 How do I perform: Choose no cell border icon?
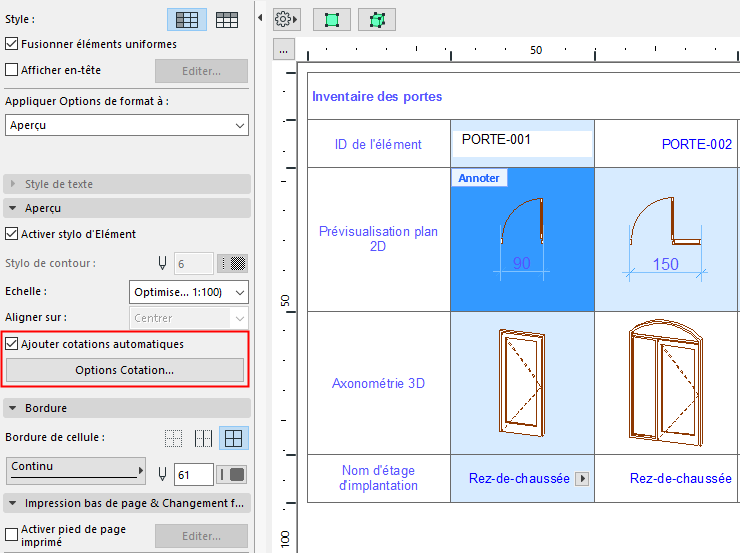pyautogui.click(x=173, y=438)
